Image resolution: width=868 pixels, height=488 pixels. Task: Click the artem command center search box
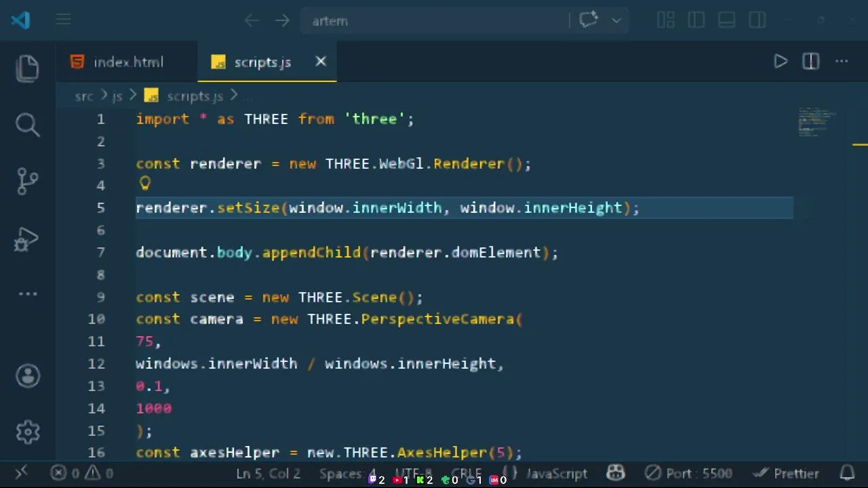tap(434, 21)
